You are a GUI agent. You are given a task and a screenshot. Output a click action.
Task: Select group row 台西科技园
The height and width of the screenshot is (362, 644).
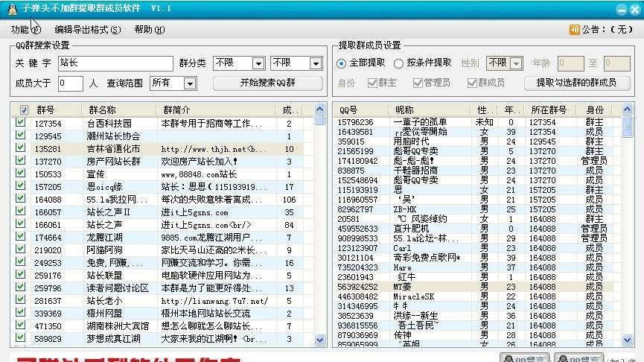coord(161,123)
